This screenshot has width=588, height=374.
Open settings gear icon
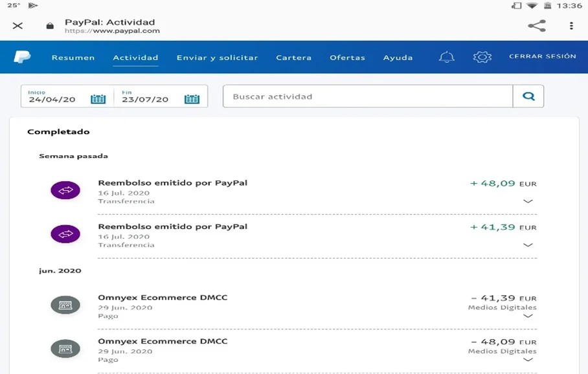coord(482,57)
